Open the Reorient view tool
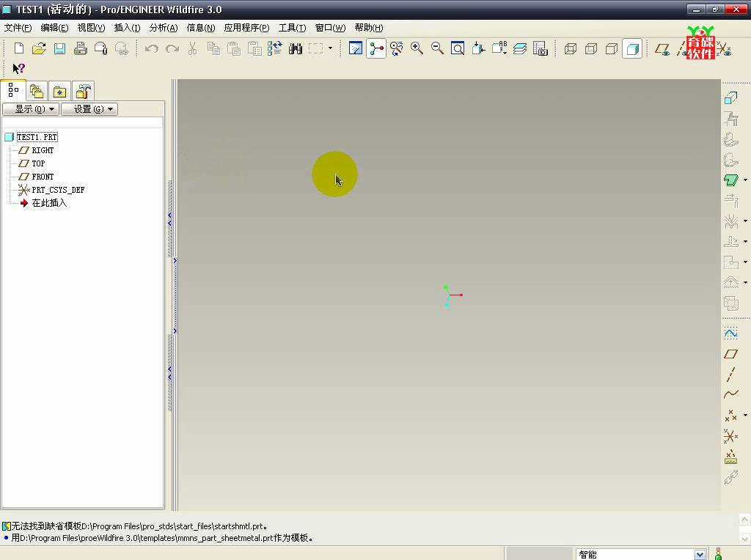This screenshot has width=751, height=560. pos(478,48)
